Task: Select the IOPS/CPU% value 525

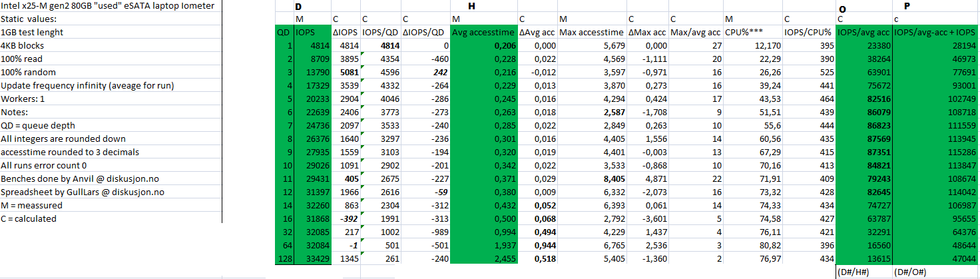Action: coord(826,72)
